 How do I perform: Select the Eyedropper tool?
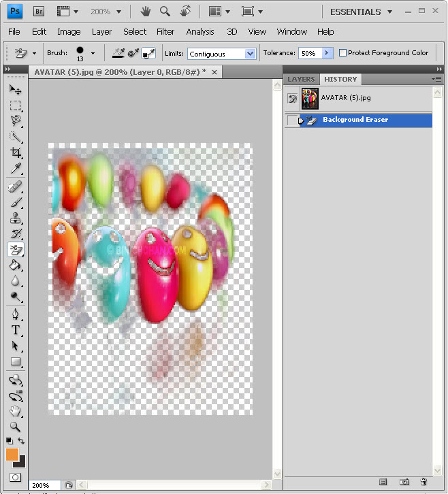point(15,169)
